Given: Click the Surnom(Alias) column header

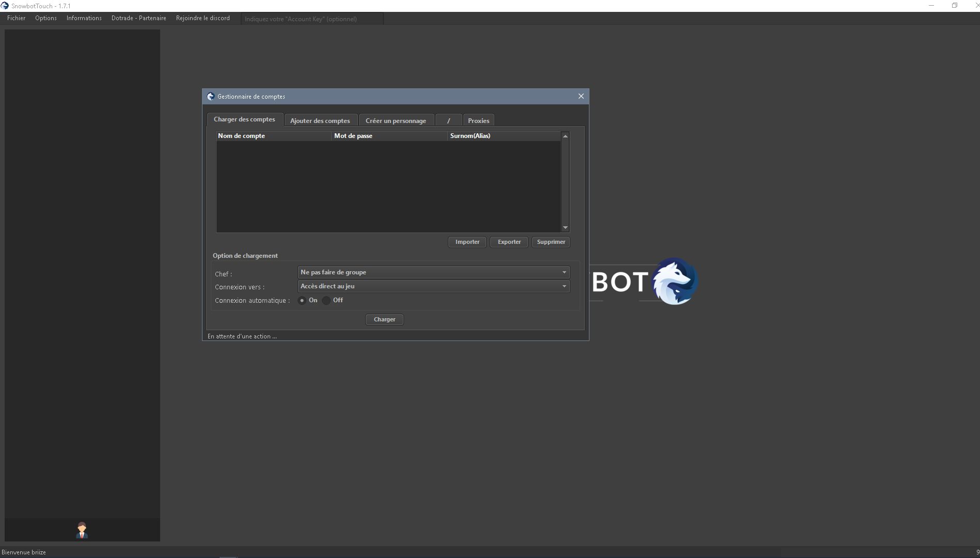Looking at the screenshot, I should [x=504, y=136].
